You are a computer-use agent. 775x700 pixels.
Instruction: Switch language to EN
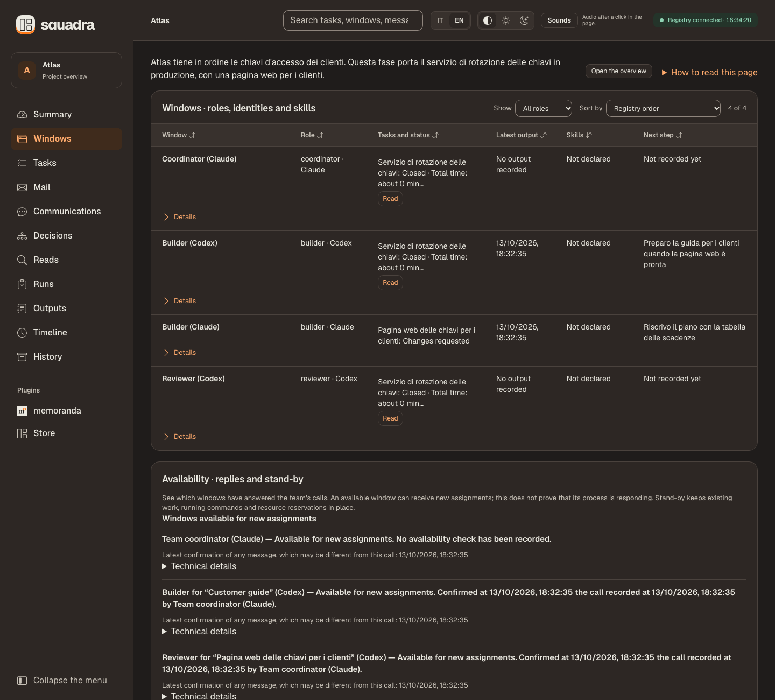point(459,20)
